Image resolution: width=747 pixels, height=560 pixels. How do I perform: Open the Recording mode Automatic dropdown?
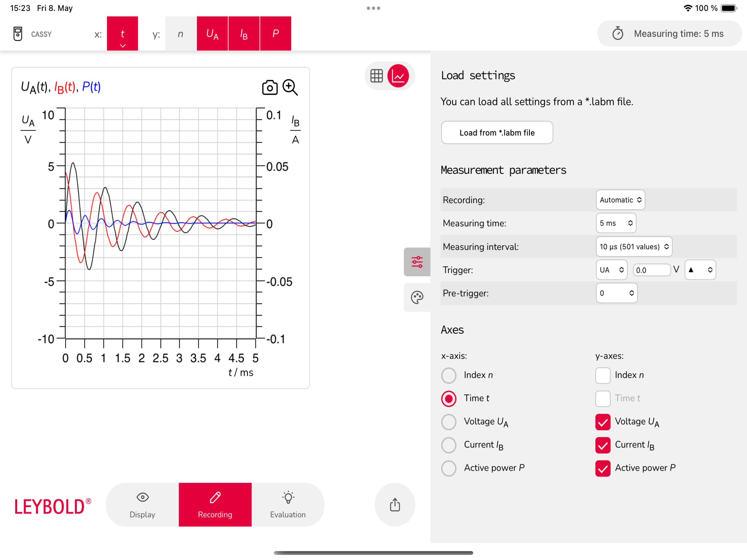620,200
